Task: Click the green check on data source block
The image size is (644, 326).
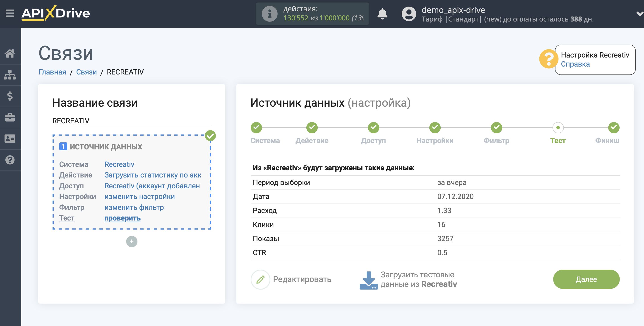Action: point(210,136)
